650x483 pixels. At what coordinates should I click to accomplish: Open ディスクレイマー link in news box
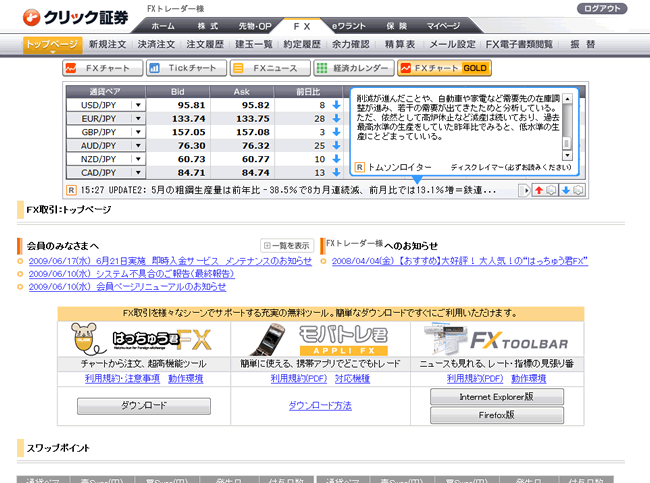tap(511, 167)
